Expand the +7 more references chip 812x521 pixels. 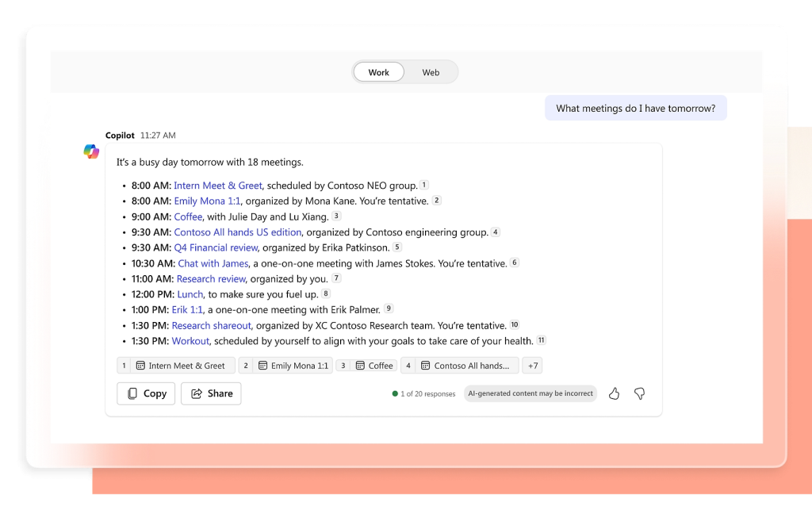click(532, 366)
